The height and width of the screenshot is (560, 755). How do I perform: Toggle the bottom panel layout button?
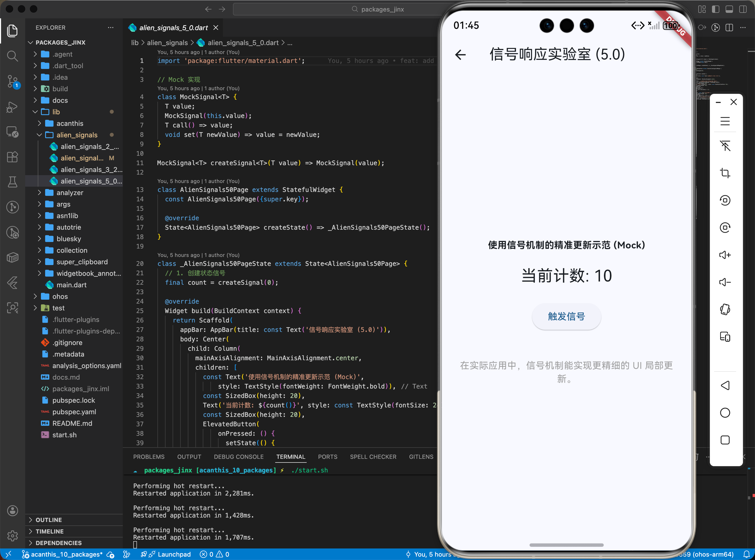click(x=729, y=9)
